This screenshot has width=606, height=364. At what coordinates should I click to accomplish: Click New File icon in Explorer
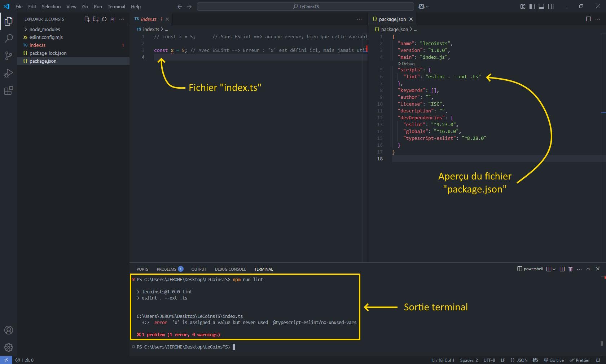tap(87, 19)
